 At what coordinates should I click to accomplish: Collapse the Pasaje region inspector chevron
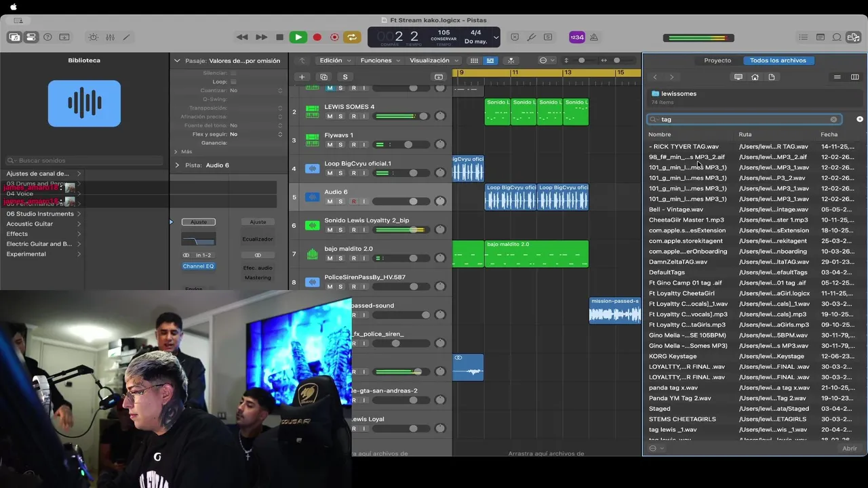177,60
